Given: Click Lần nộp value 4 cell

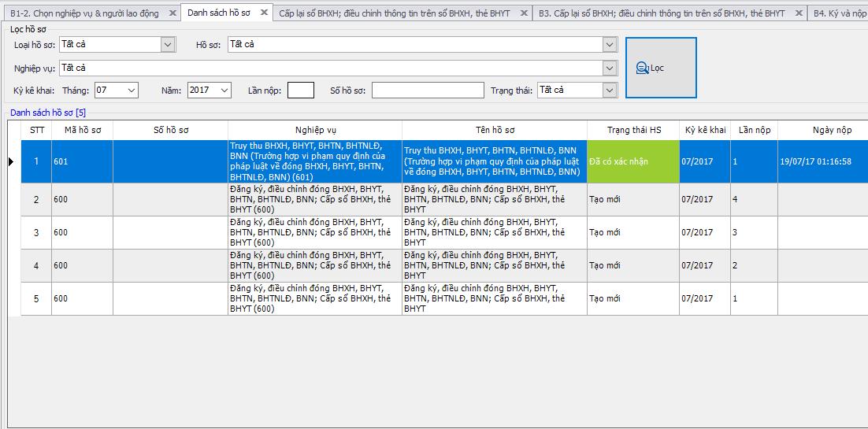Looking at the screenshot, I should 754,199.
